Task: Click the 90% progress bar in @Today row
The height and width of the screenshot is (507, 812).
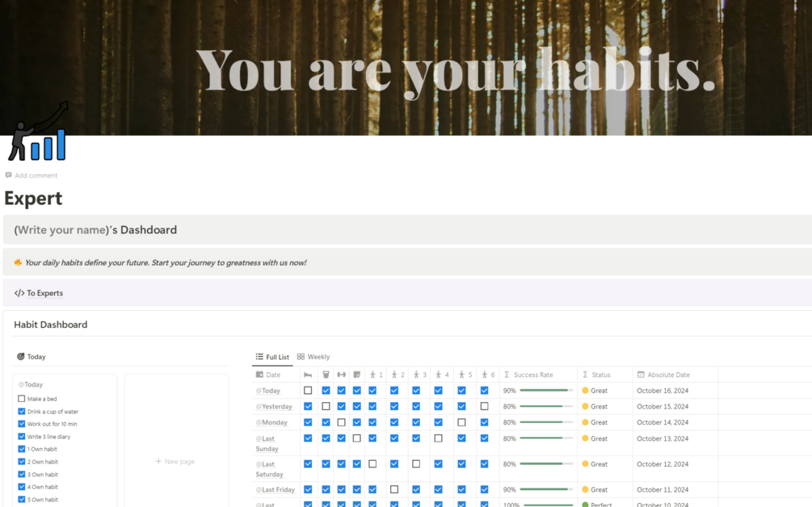Action: (x=546, y=391)
